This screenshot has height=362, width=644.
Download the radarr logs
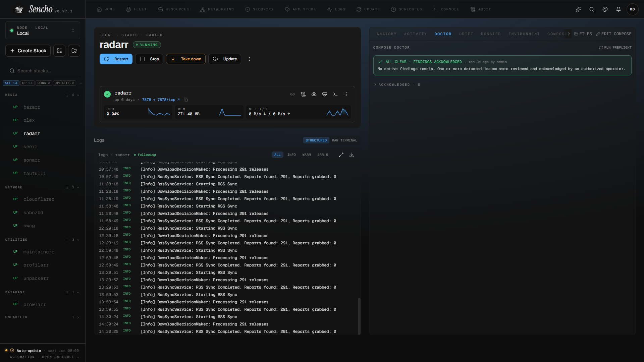(352, 155)
